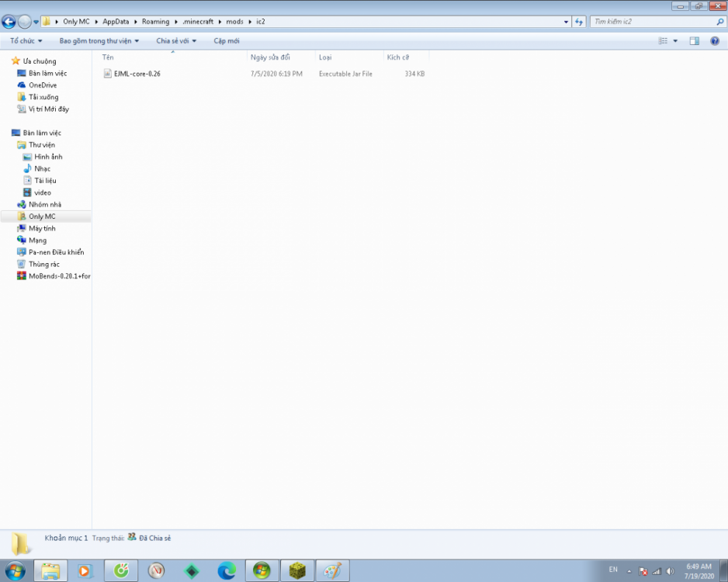Sort by the 'Kích cỡ' column header
728x582 pixels.
pos(406,57)
